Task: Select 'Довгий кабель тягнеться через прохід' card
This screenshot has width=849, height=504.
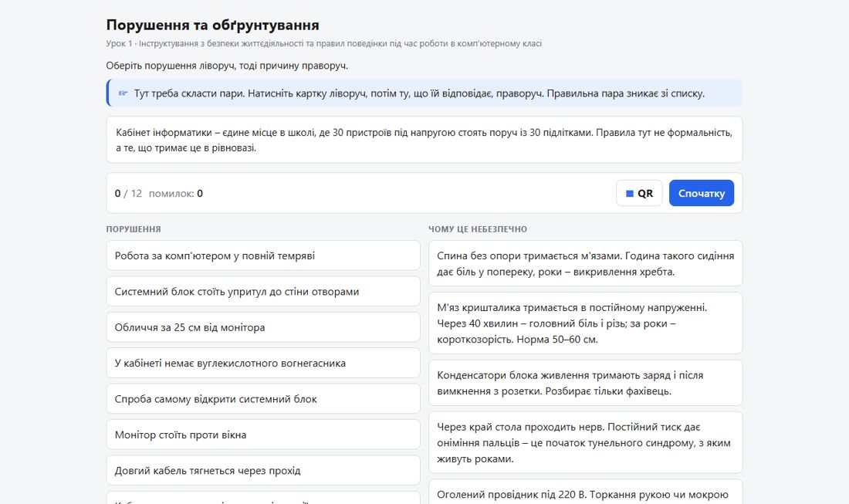Action: coord(263,470)
